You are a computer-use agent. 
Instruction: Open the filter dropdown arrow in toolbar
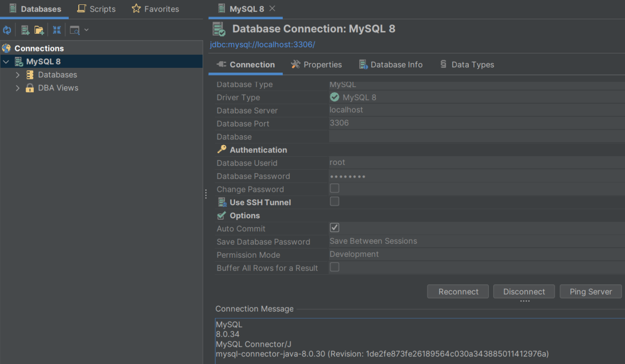87,30
